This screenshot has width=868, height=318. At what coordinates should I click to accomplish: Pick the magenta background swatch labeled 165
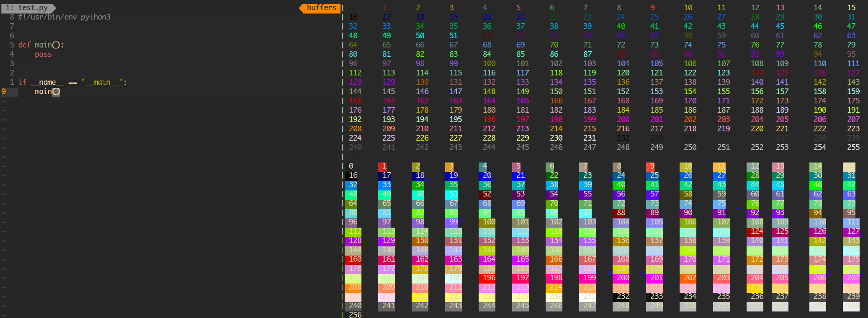coord(521,259)
